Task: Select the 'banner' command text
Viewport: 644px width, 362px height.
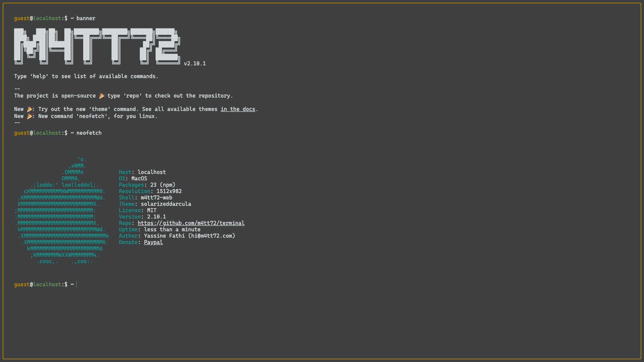Action: (x=86, y=18)
